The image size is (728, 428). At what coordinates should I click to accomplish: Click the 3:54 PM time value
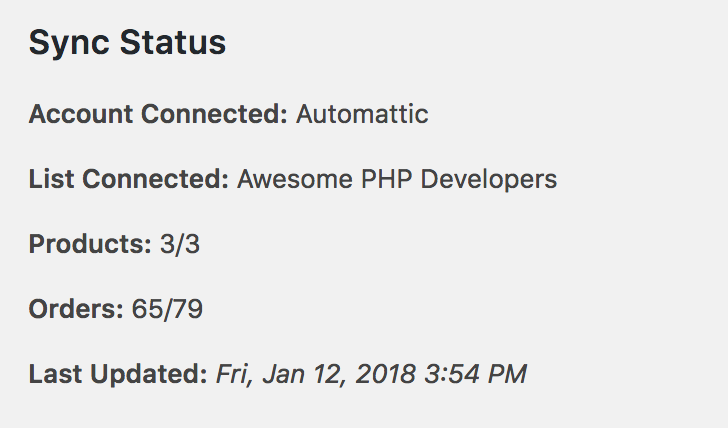(x=475, y=374)
